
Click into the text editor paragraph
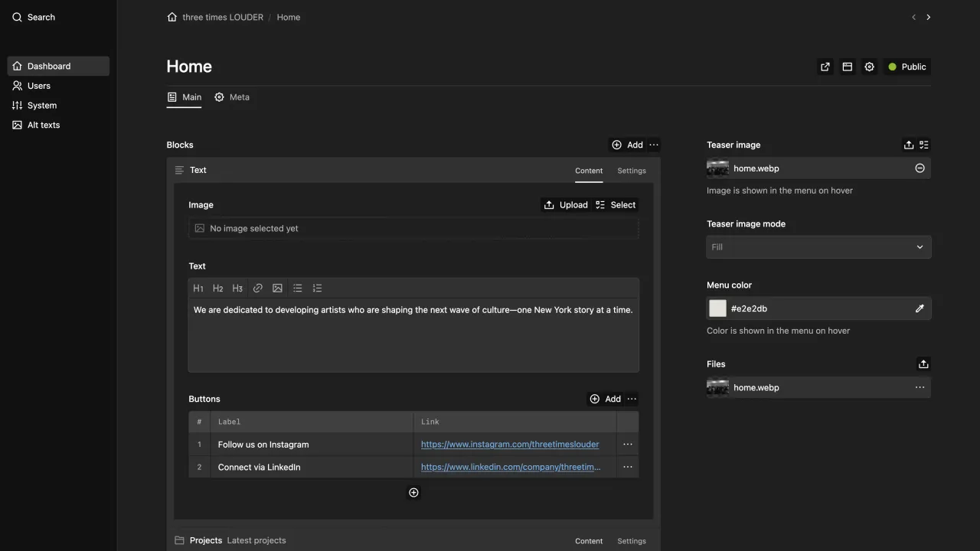413,310
